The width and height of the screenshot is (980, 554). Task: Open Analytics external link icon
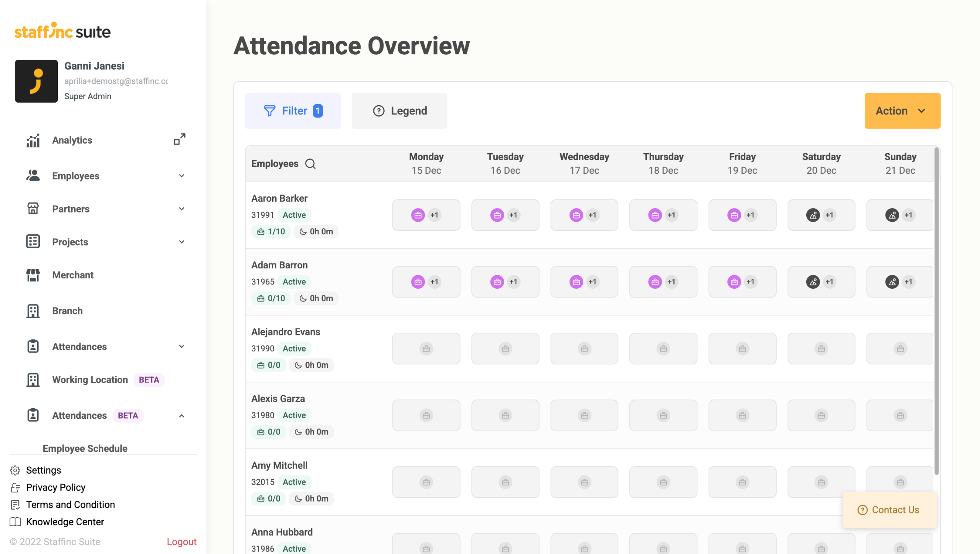click(x=180, y=139)
